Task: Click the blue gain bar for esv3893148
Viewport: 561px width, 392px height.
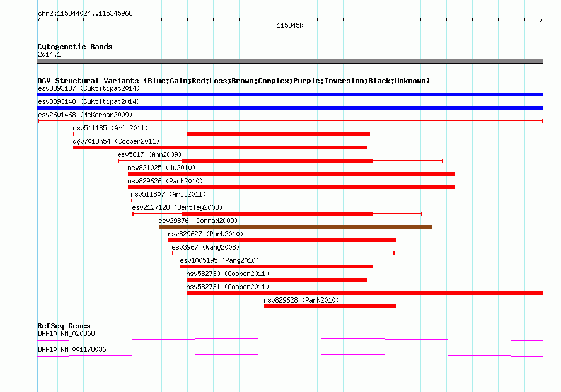Action: [290, 108]
